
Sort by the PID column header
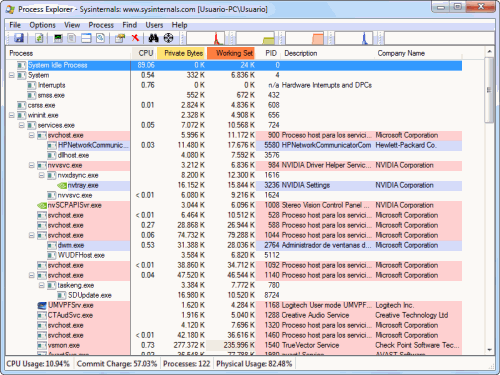click(x=269, y=53)
